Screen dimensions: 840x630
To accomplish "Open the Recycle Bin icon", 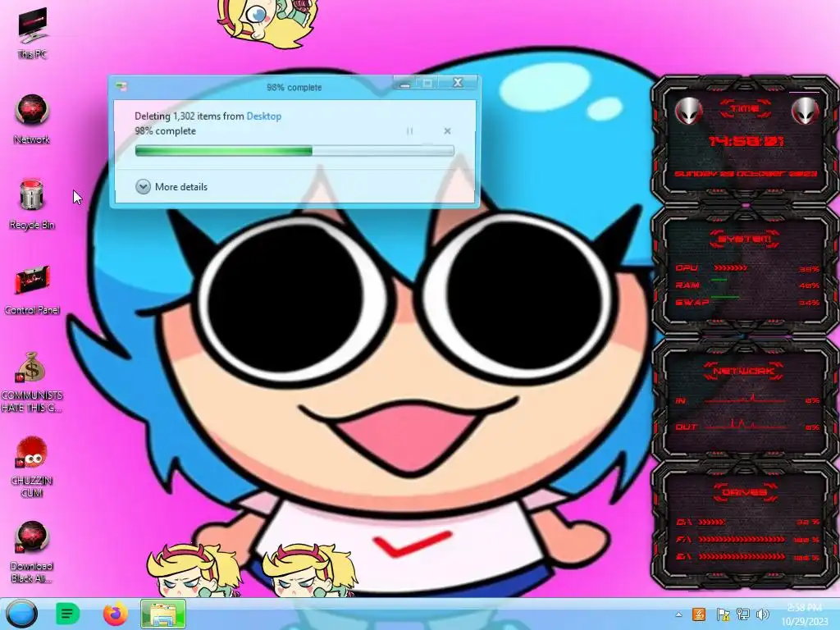I will pos(32,204).
